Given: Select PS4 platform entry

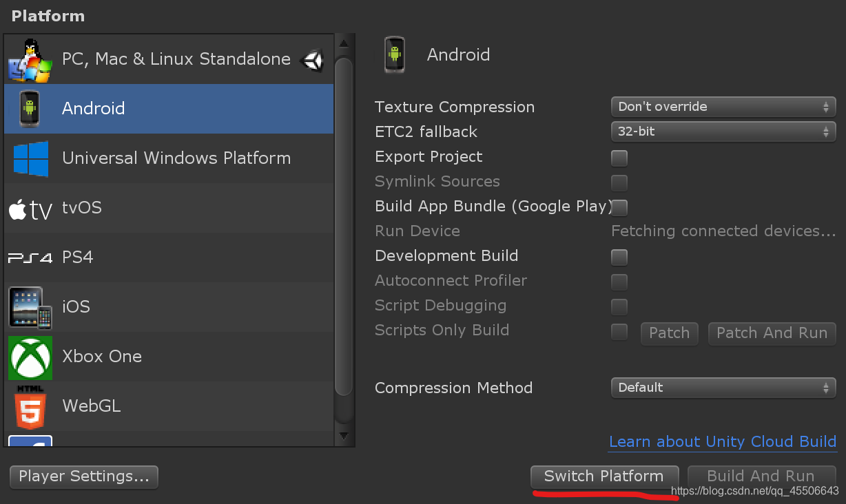Looking at the screenshot, I should (169, 258).
